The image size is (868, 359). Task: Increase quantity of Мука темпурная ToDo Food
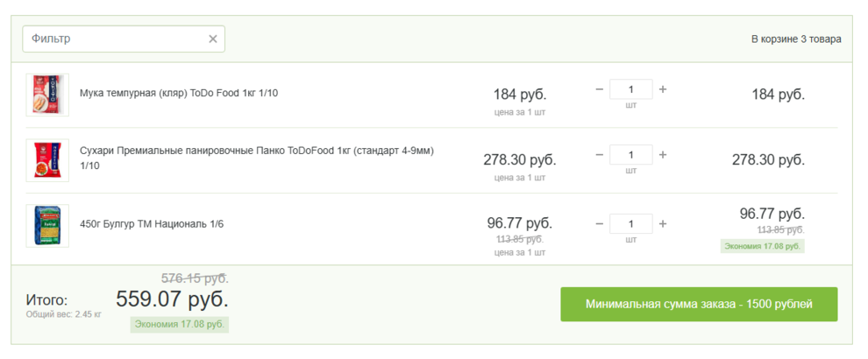tap(663, 89)
